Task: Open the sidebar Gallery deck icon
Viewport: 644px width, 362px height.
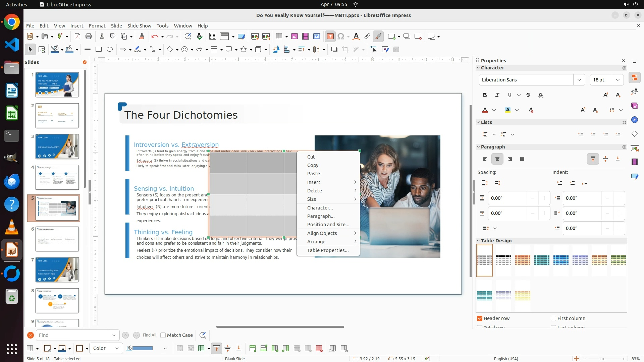Action: 634,106
